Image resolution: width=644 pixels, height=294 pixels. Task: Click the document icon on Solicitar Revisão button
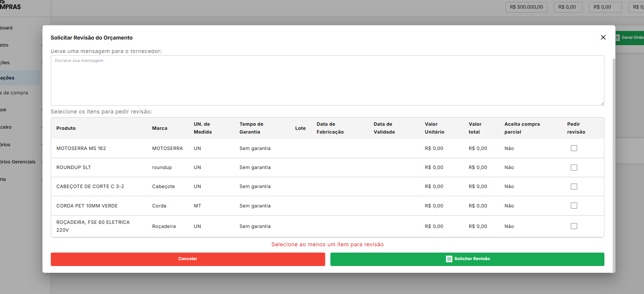pos(449,259)
